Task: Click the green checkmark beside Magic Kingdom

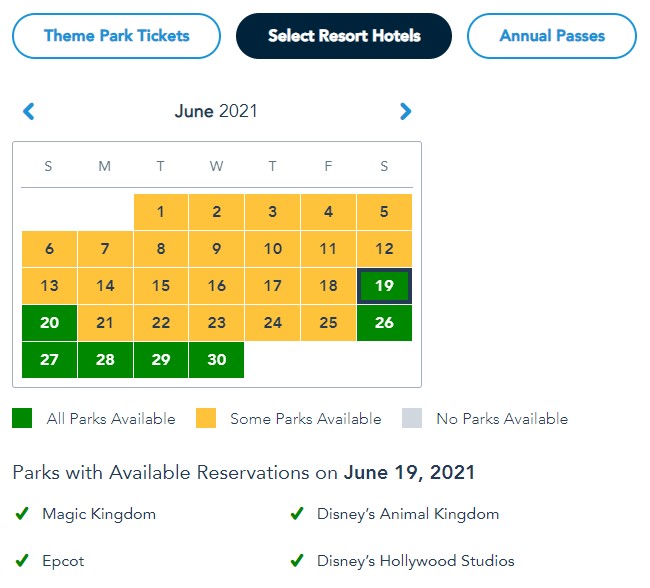Action: [x=22, y=514]
